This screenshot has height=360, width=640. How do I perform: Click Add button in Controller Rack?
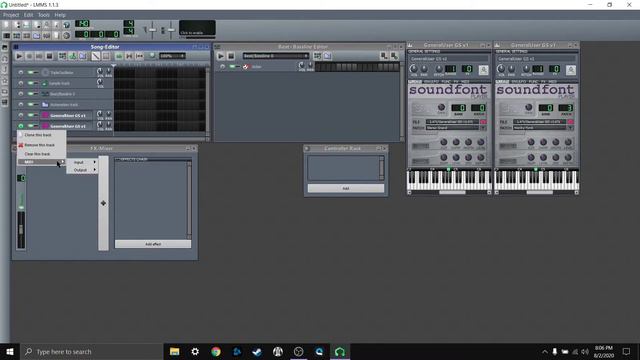(346, 188)
